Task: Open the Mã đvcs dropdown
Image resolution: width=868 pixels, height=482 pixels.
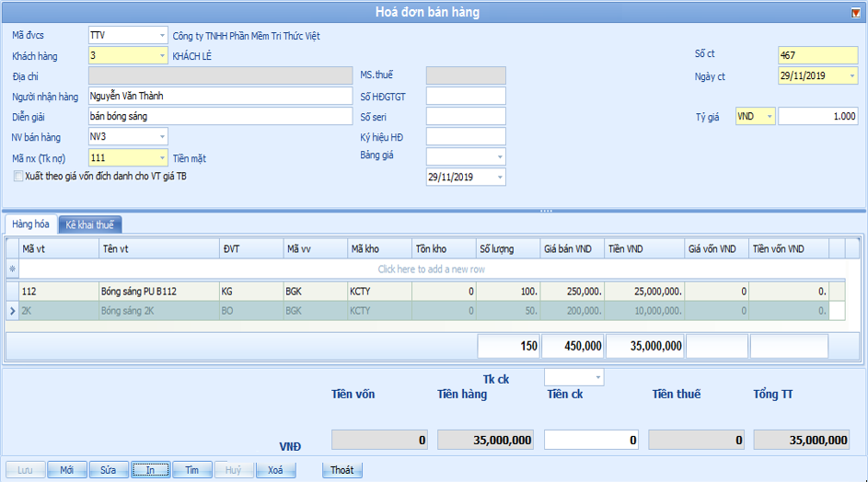Action: click(162, 36)
